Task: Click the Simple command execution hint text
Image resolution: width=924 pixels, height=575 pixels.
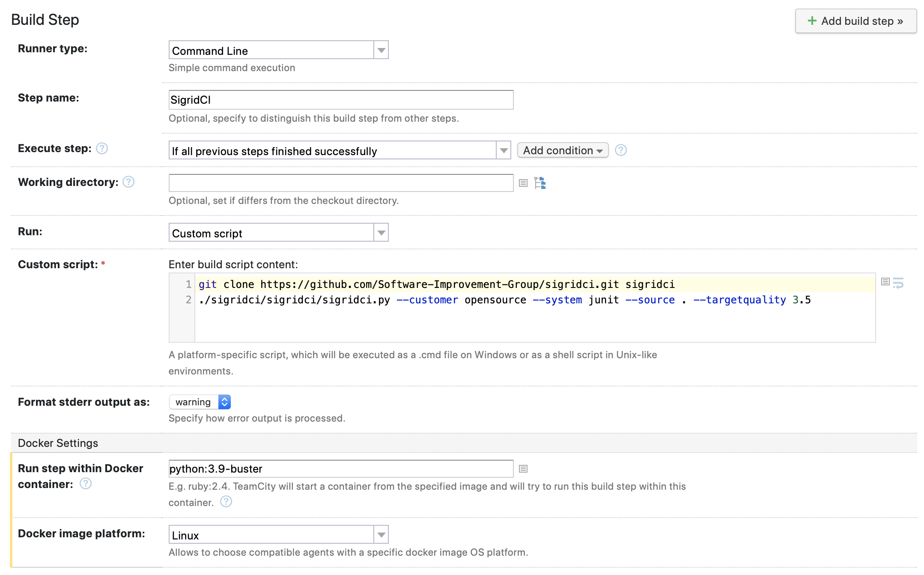Action: [x=232, y=68]
